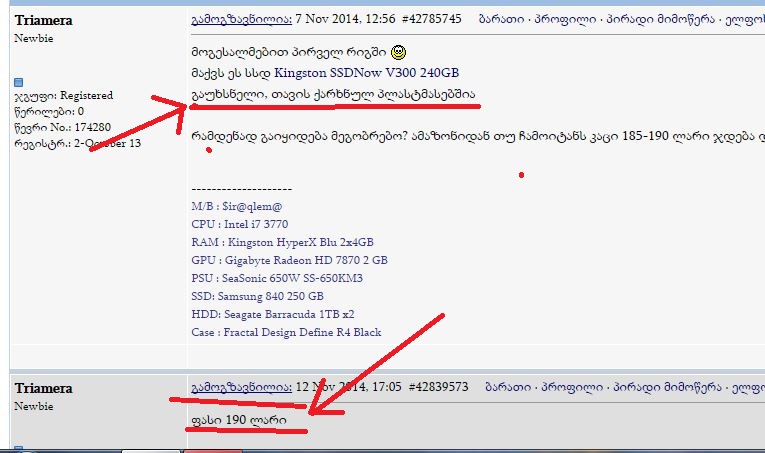Screen dimensions: 765x453
Task: Select post number #42839573
Action: pos(439,387)
